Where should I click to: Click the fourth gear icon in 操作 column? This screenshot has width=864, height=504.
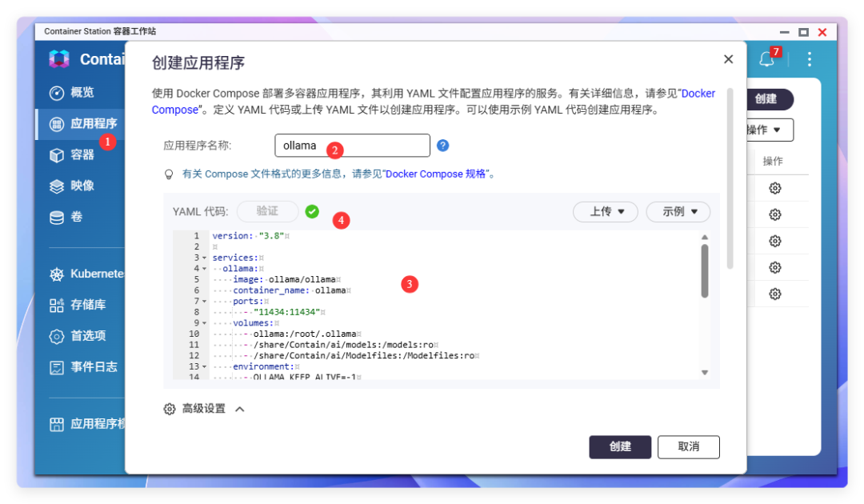click(774, 268)
